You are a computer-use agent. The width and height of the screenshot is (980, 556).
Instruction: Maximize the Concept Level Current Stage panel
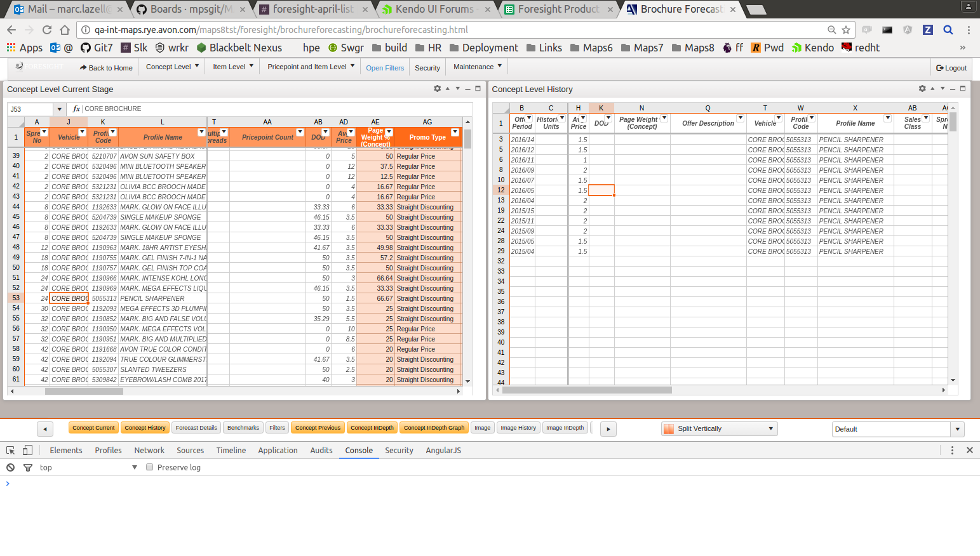[x=478, y=89]
